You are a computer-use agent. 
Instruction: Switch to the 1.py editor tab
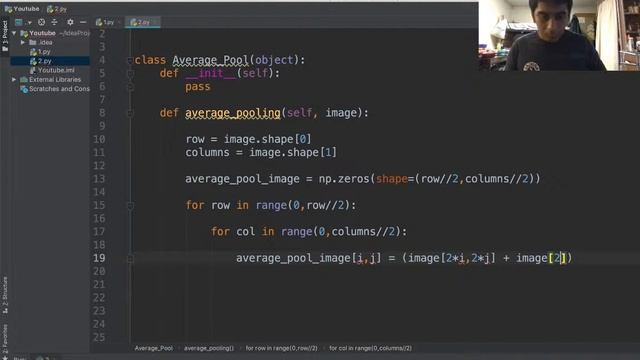[105, 22]
